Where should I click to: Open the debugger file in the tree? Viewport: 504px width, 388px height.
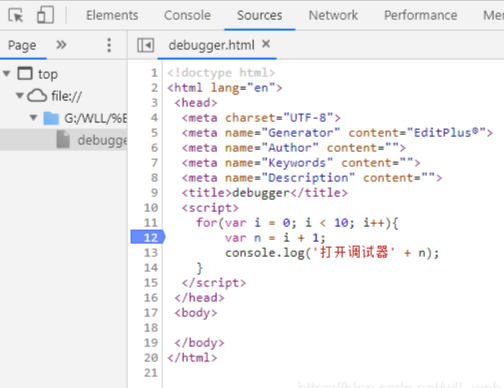point(63,140)
